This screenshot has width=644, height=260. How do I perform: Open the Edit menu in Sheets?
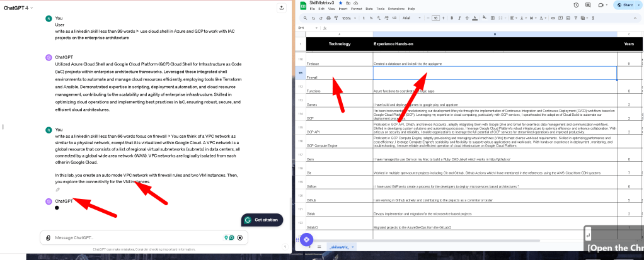pyautogui.click(x=321, y=9)
